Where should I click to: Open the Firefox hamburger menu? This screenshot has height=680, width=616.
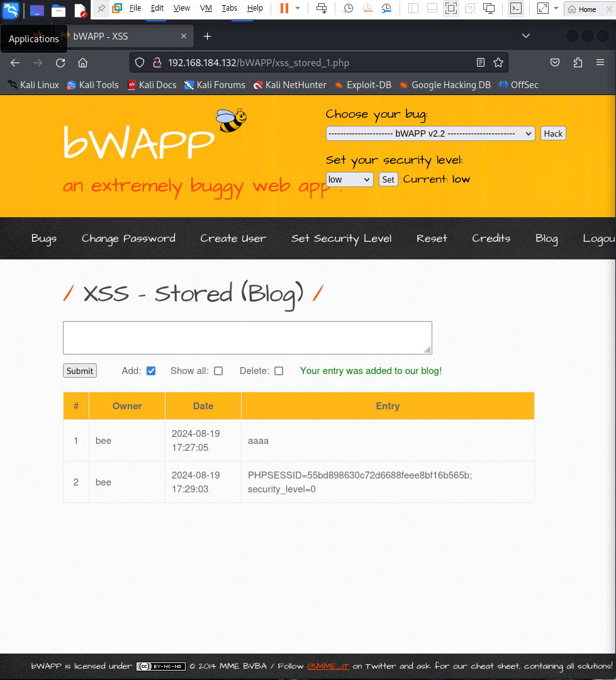600,63
